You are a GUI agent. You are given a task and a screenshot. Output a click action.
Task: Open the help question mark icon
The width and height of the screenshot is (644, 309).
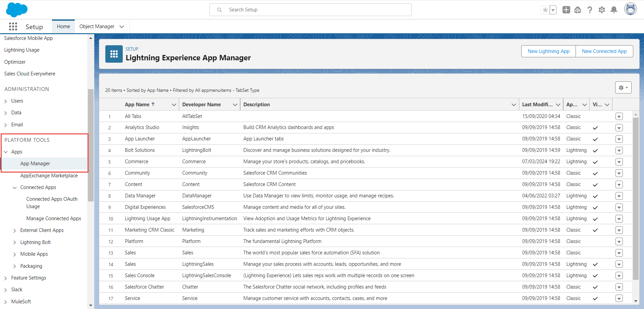[x=590, y=10]
